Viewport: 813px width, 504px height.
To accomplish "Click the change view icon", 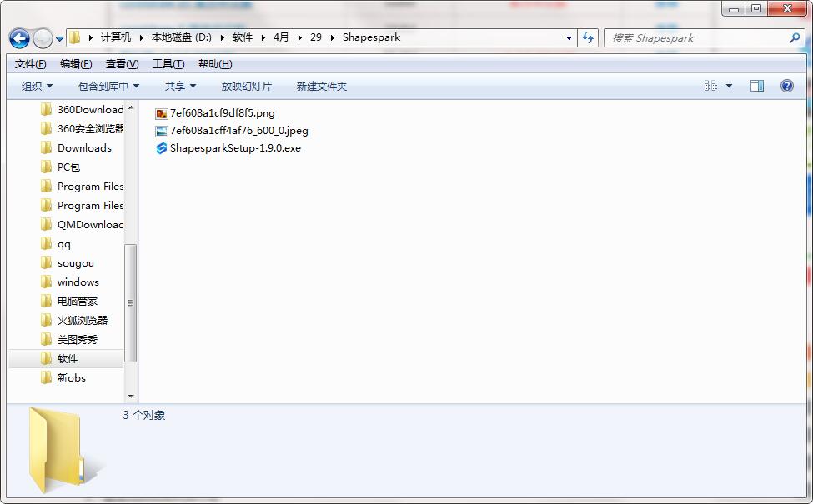I will tap(711, 86).
